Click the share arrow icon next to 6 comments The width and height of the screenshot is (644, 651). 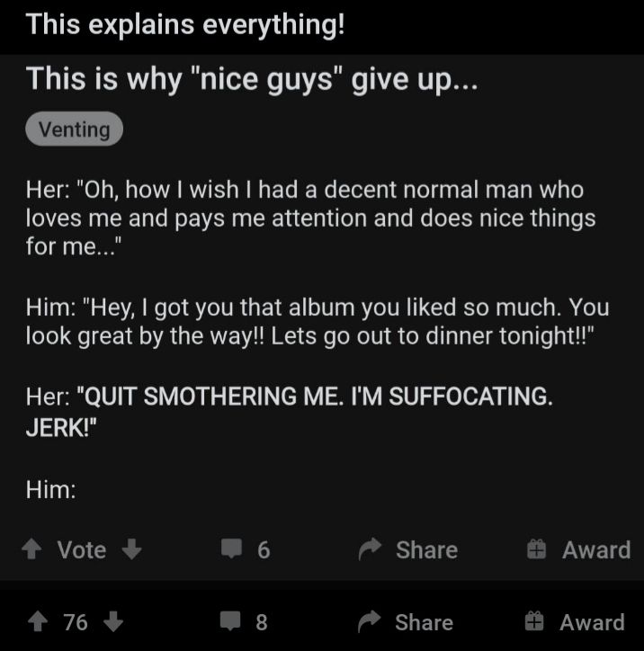point(371,549)
